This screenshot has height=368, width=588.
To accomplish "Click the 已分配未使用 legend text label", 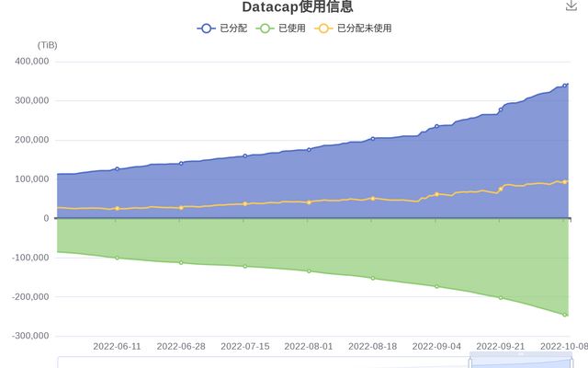I will [364, 29].
